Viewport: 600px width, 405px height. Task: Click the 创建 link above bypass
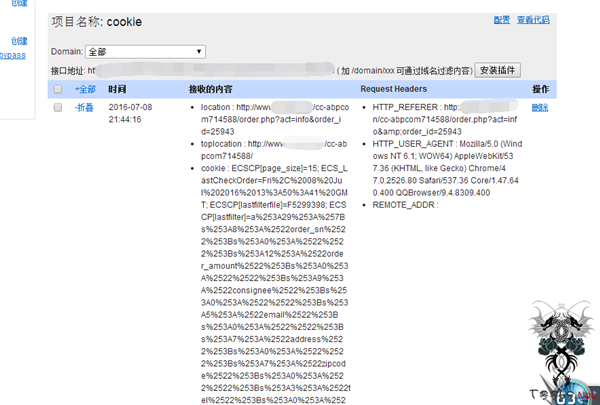[x=19, y=41]
